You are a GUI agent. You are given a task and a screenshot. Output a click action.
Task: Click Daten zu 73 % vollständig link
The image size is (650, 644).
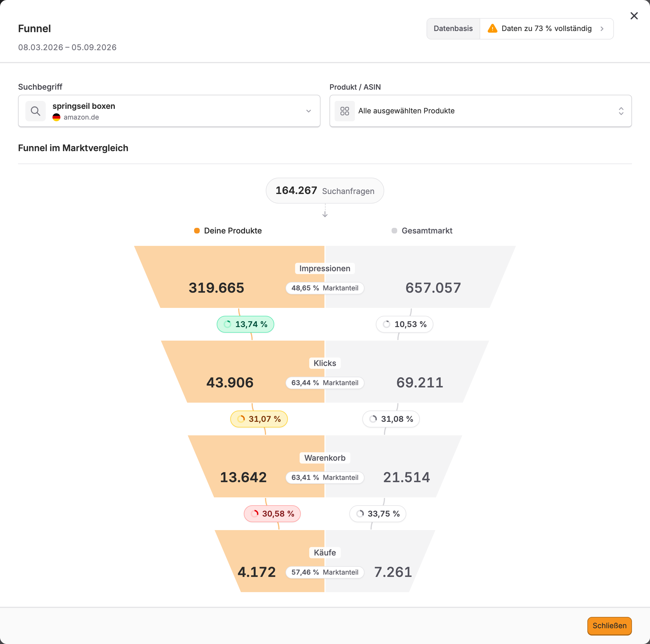pyautogui.click(x=546, y=28)
